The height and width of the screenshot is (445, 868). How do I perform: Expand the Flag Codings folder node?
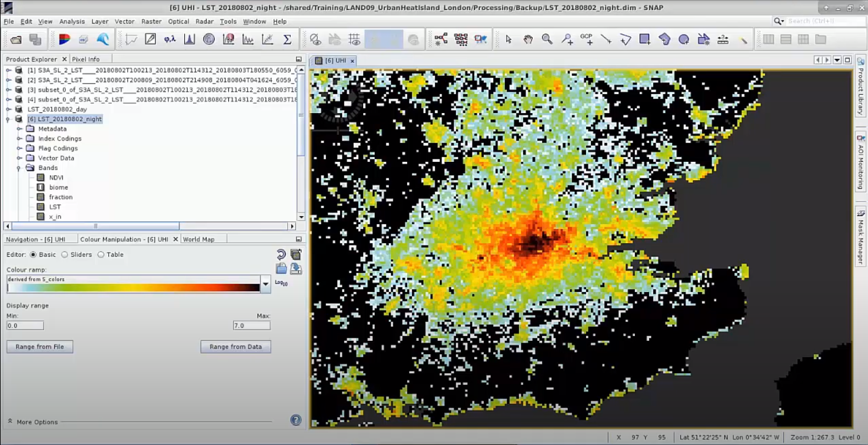(x=19, y=148)
